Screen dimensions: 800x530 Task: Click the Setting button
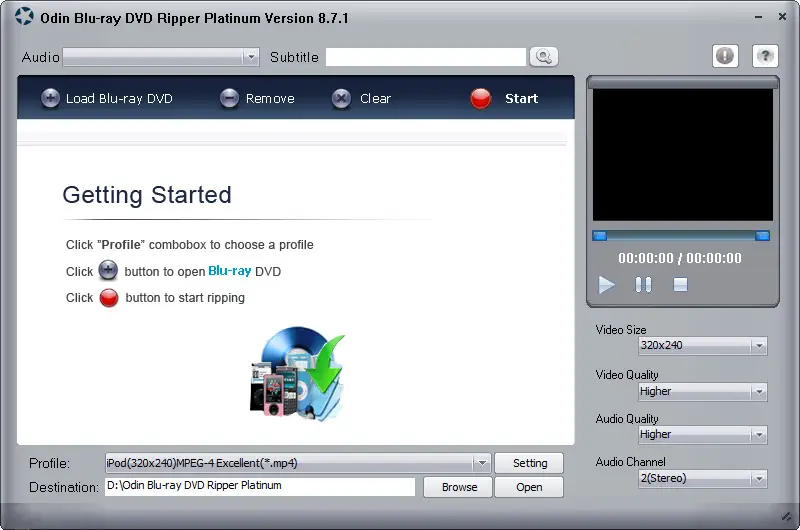point(530,463)
